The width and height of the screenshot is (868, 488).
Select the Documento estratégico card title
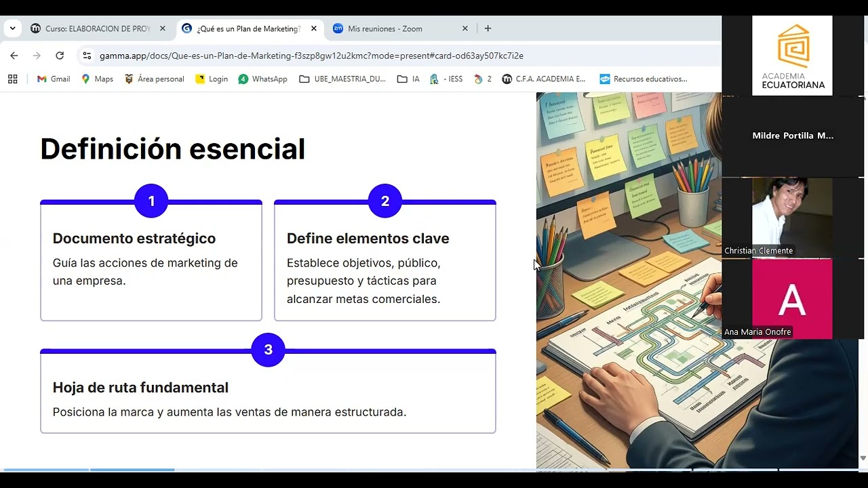134,239
